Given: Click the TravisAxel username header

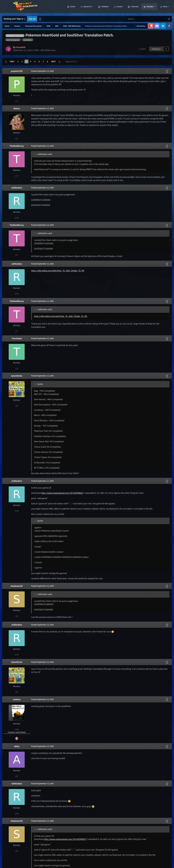Looking at the screenshot, I should coord(17,338).
